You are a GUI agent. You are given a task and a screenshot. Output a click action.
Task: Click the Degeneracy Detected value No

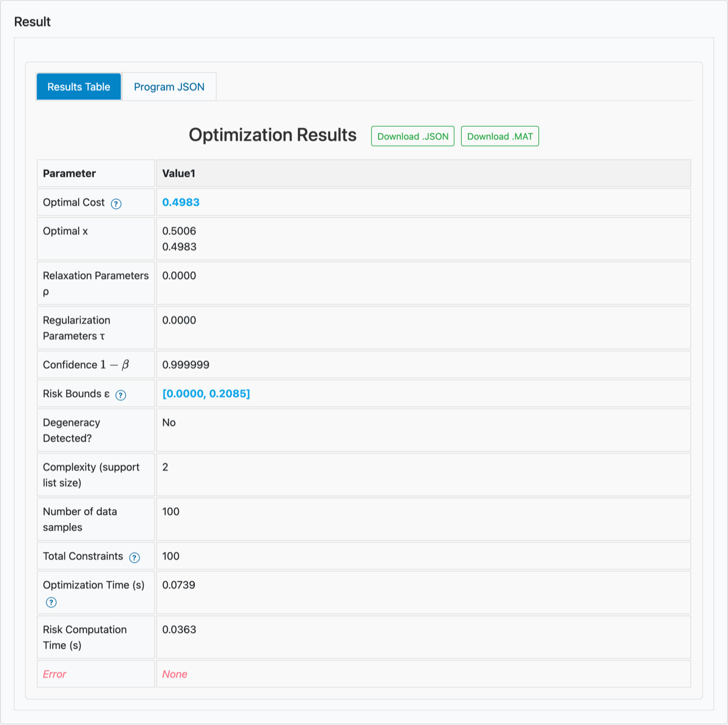169,423
